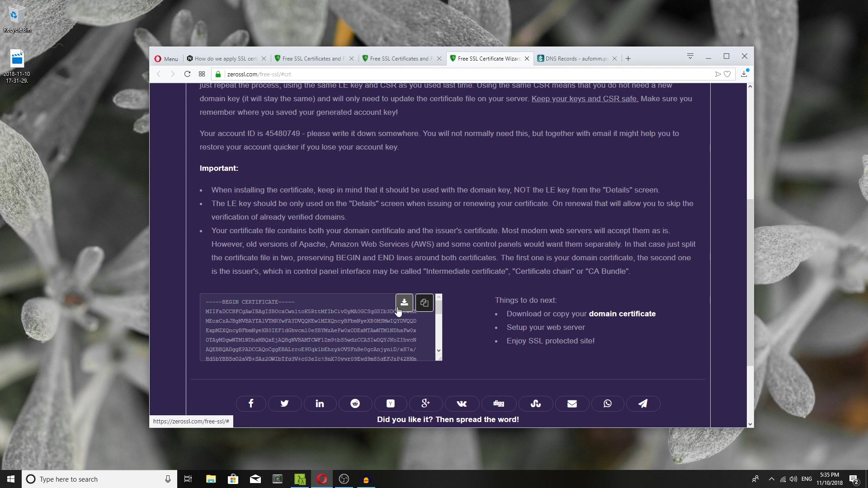The width and height of the screenshot is (868, 488).
Task: Click the download certificate icon
Action: pyautogui.click(x=404, y=302)
